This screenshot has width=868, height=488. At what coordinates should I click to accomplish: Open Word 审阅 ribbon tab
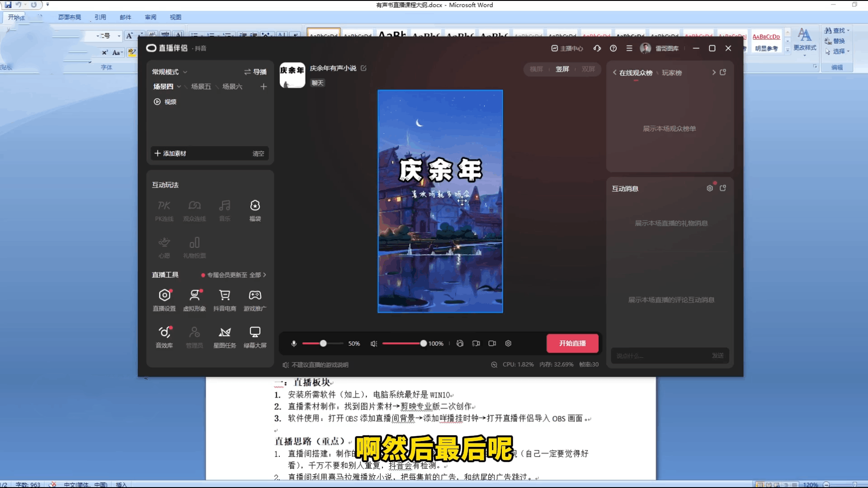point(151,17)
